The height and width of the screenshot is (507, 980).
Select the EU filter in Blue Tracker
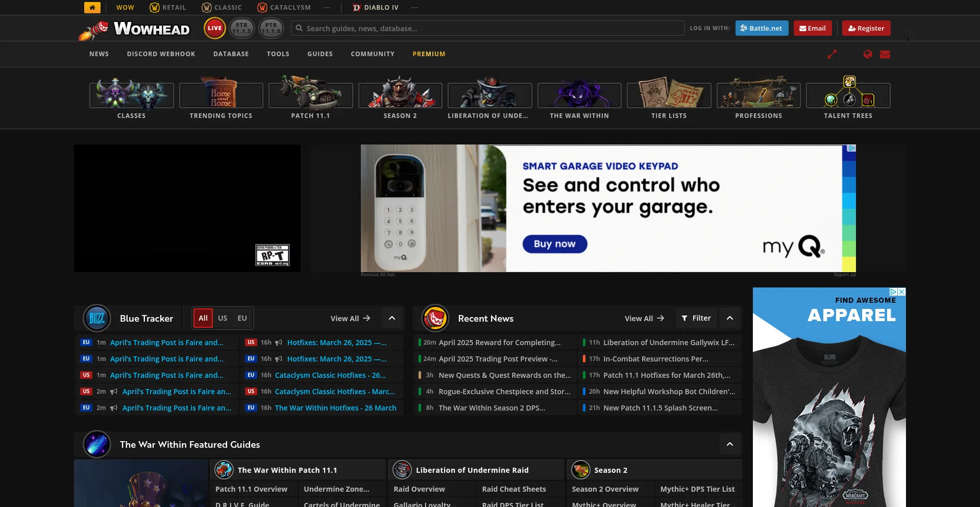tap(242, 318)
